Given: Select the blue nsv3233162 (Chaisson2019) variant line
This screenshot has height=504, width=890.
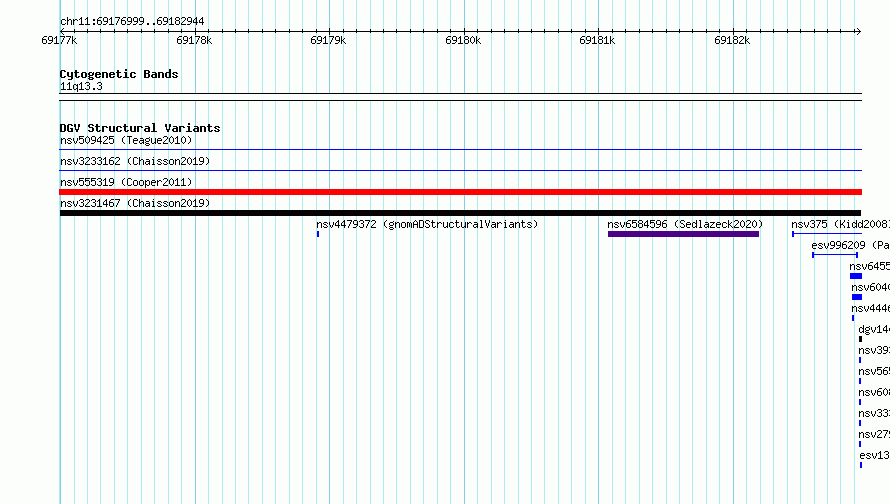Looking at the screenshot, I should pyautogui.click(x=460, y=170).
